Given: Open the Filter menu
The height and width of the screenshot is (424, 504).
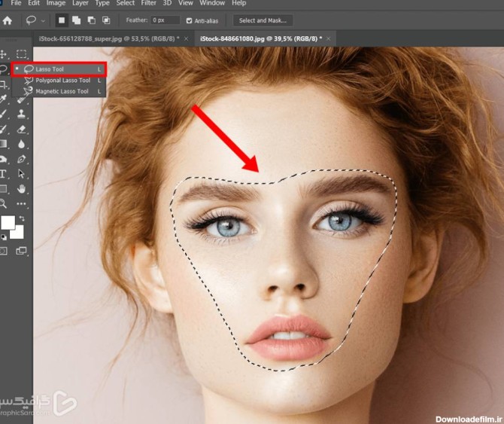Looking at the screenshot, I should point(148,4).
